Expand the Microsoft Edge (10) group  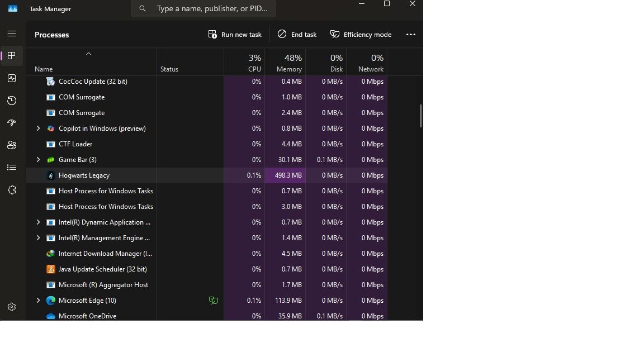click(38, 301)
